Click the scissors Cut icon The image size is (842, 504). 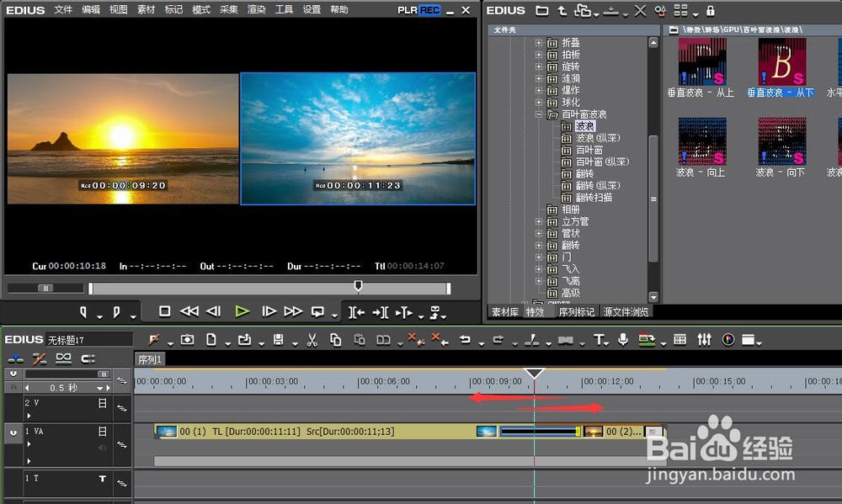(x=312, y=340)
